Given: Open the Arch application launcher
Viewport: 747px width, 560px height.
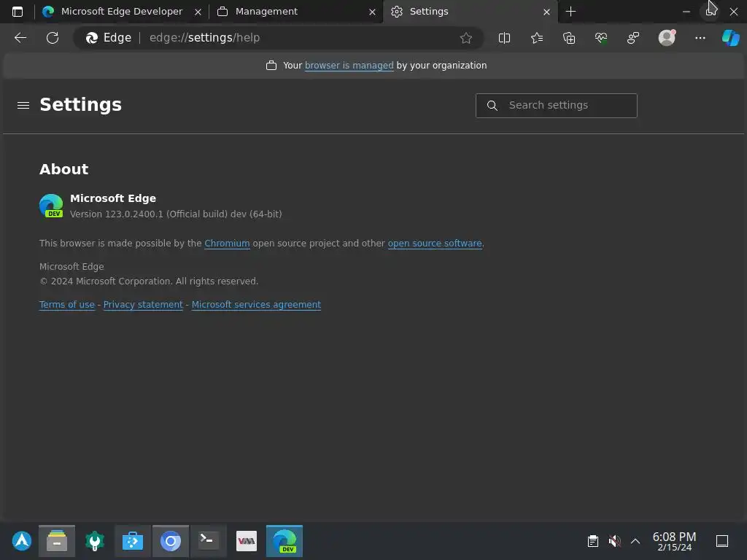Looking at the screenshot, I should click(x=21, y=541).
